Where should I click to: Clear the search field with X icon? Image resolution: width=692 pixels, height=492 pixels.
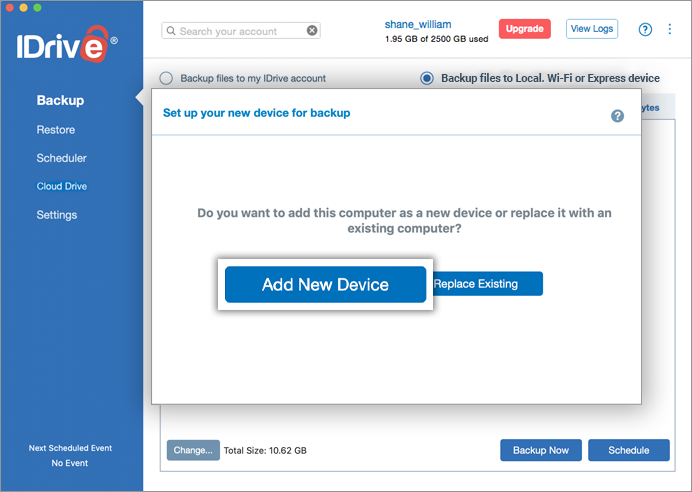312,30
